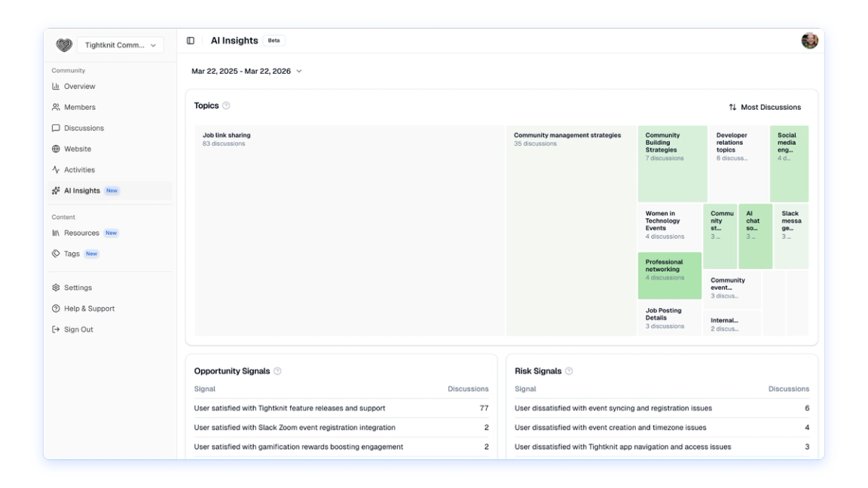Viewport: 868px width, 488px height.
Task: Click the Website globe icon
Action: tap(56, 149)
